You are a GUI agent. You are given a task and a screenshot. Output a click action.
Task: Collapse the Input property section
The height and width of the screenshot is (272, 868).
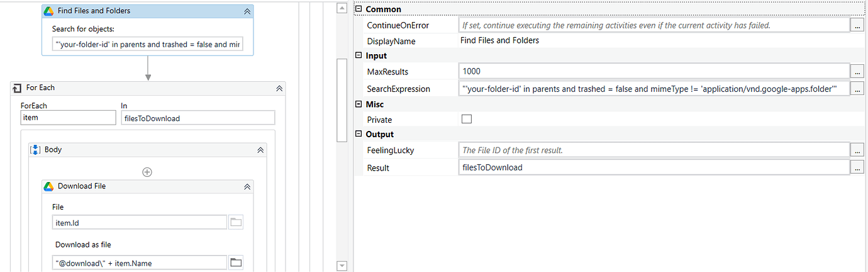pos(359,56)
